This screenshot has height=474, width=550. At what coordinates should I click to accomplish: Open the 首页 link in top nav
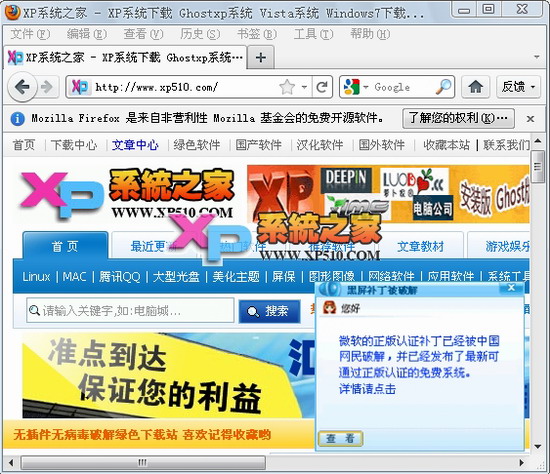(x=24, y=145)
